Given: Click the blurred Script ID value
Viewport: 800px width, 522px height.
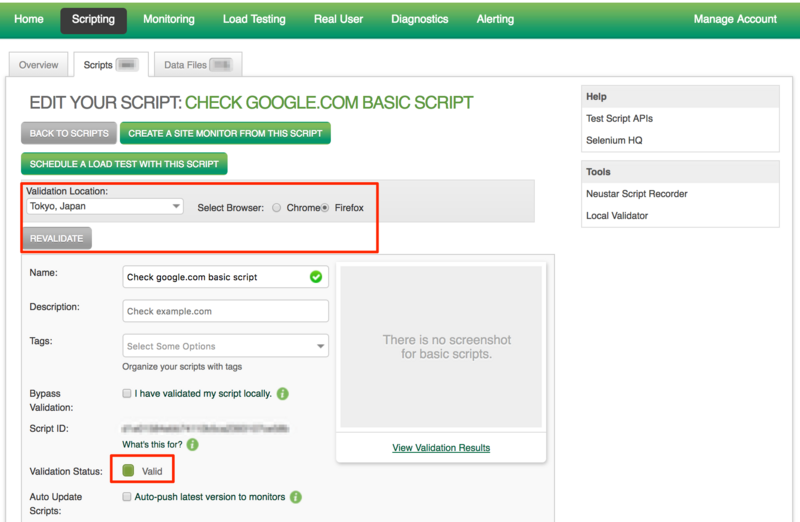Looking at the screenshot, I should coord(206,428).
